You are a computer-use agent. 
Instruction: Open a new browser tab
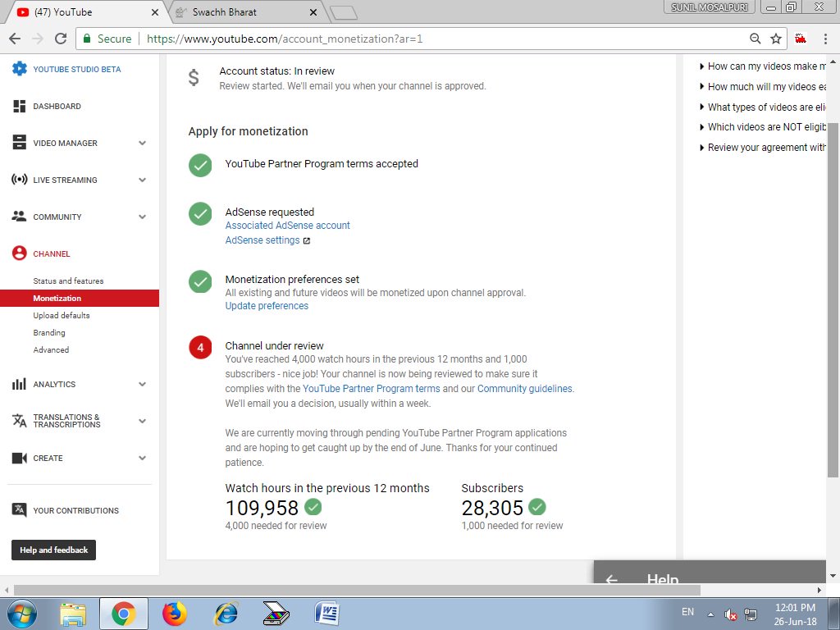tap(344, 13)
